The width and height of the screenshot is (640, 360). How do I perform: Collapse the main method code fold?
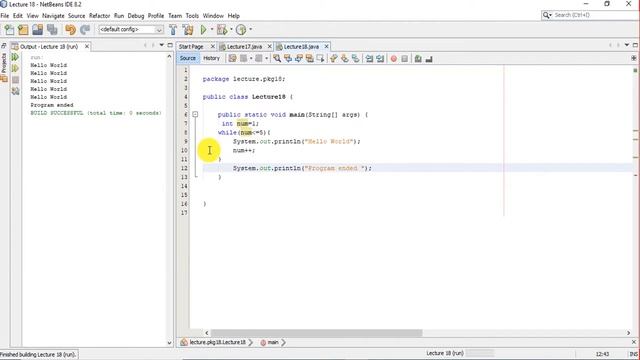click(195, 115)
